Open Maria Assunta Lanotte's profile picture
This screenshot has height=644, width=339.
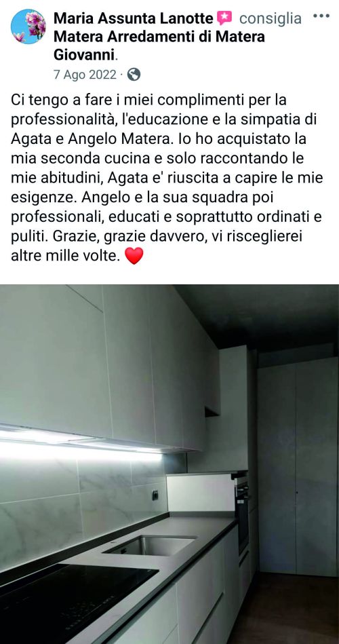click(28, 26)
